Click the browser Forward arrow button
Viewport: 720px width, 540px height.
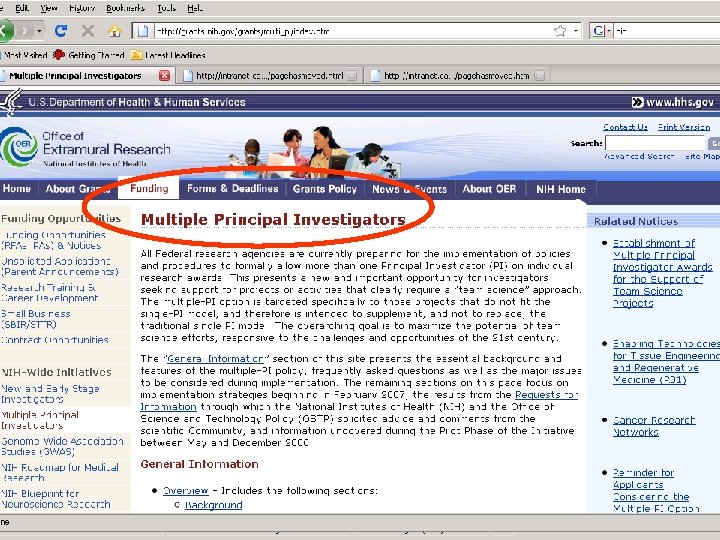click(25, 31)
